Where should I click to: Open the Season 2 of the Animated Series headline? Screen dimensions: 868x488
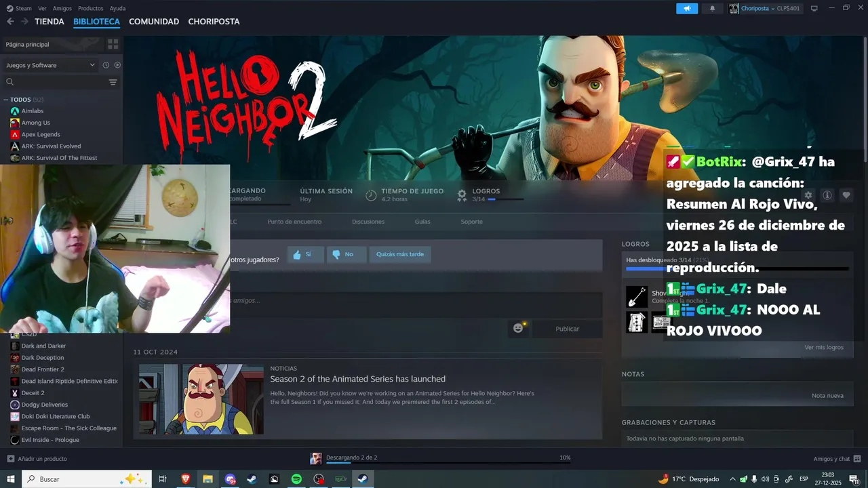pyautogui.click(x=357, y=379)
